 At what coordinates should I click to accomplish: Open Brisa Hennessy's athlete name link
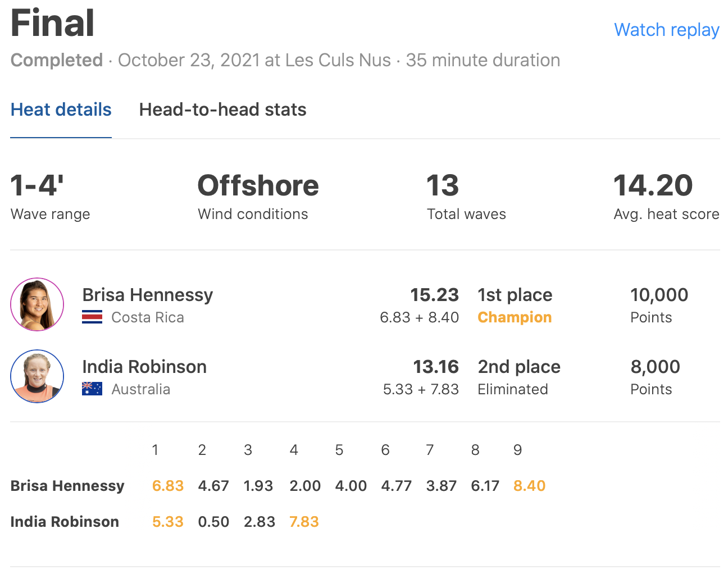pos(148,295)
